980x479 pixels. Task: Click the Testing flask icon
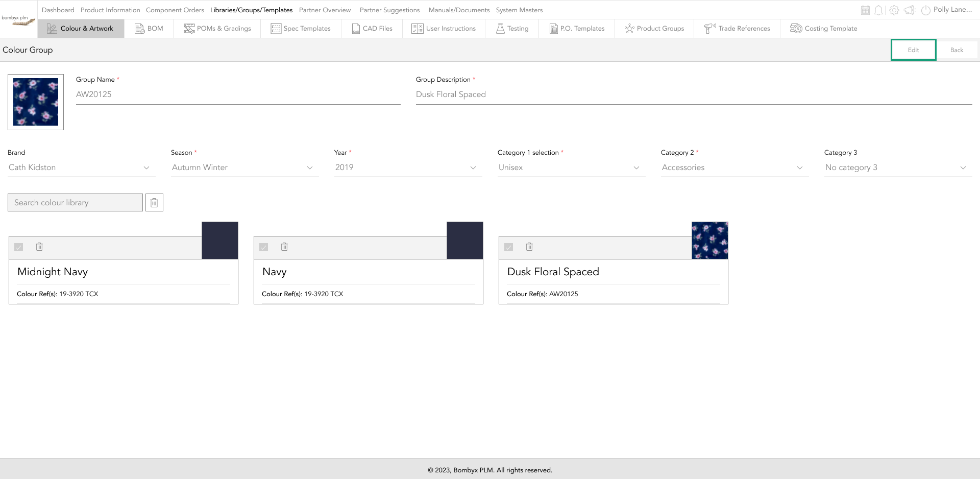500,29
